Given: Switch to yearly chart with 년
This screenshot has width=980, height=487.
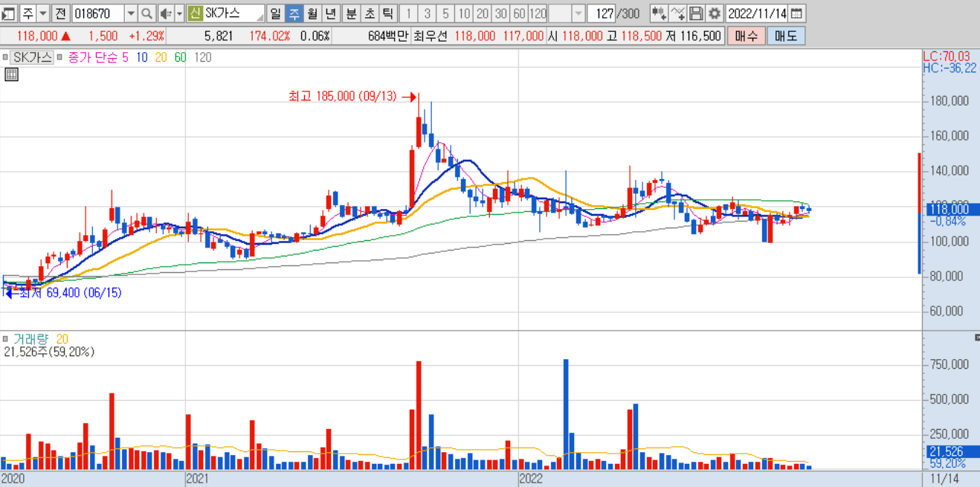Looking at the screenshot, I should 330,13.
